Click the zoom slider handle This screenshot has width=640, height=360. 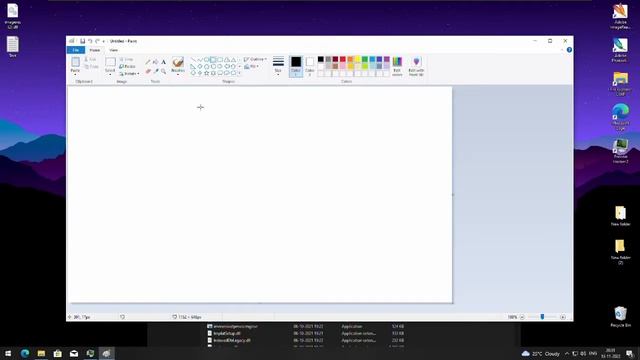[542, 317]
